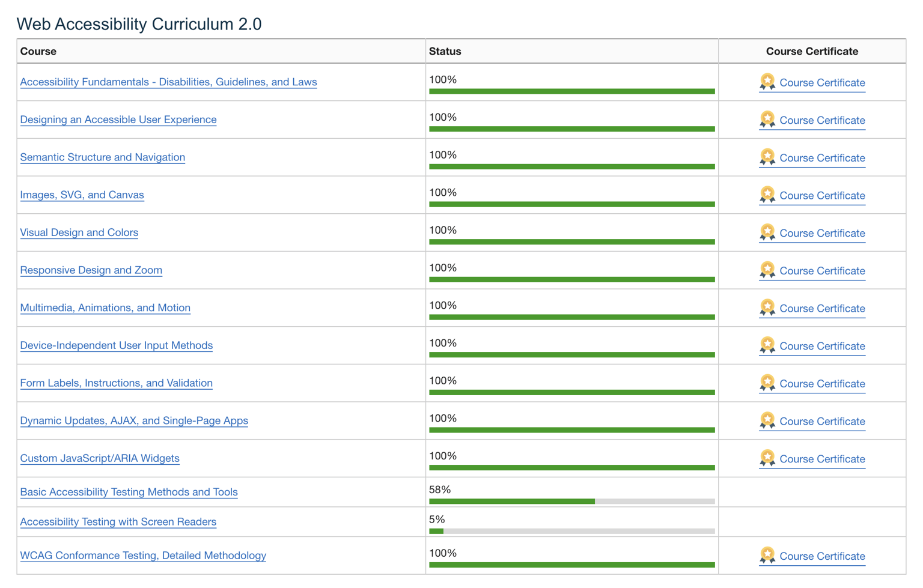Open Designing an Accessible User Experience course
The width and height of the screenshot is (923, 588).
point(118,120)
